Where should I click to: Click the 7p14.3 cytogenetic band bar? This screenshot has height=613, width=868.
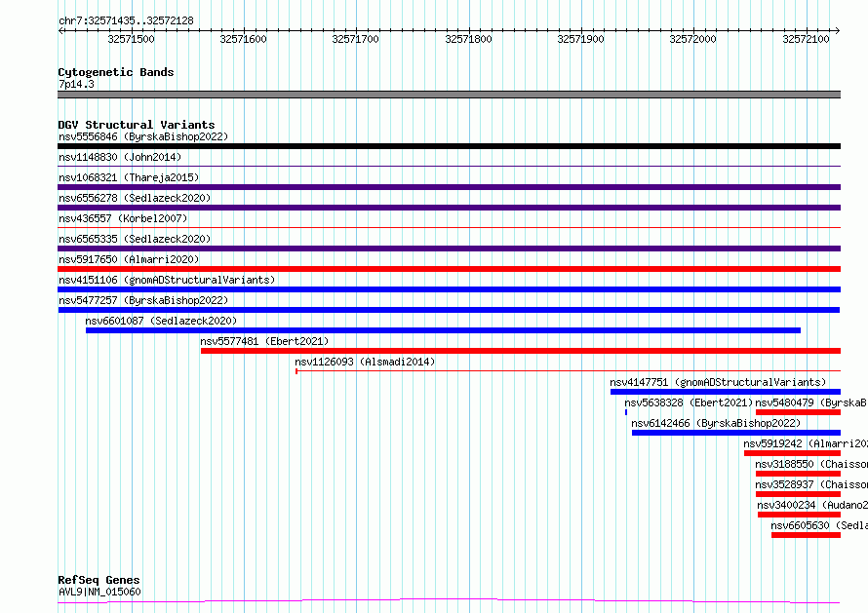[449, 95]
